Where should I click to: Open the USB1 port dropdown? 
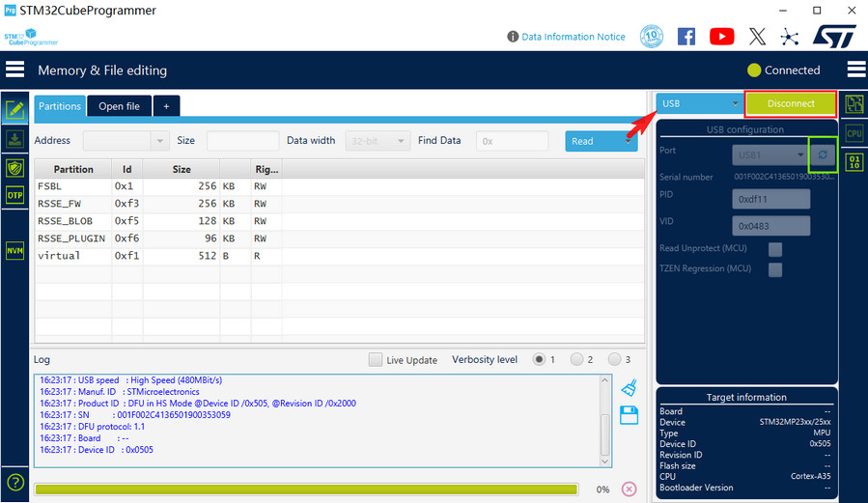click(770, 154)
